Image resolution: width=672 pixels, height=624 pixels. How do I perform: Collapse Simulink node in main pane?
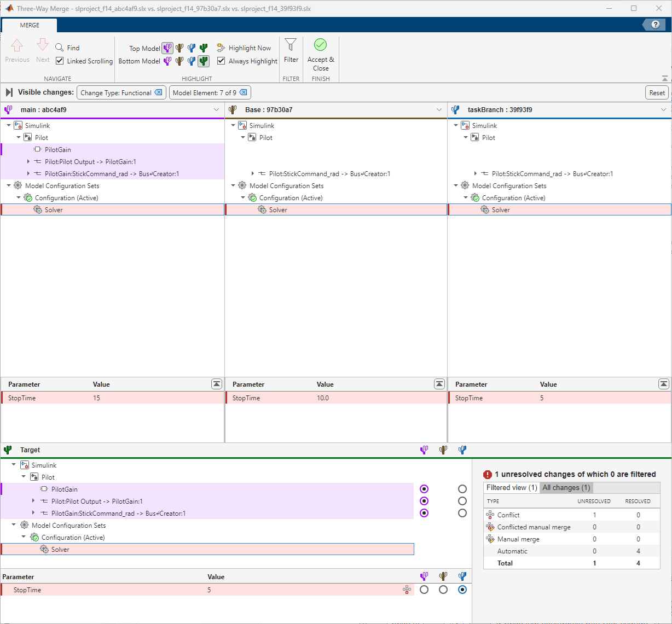click(9, 126)
